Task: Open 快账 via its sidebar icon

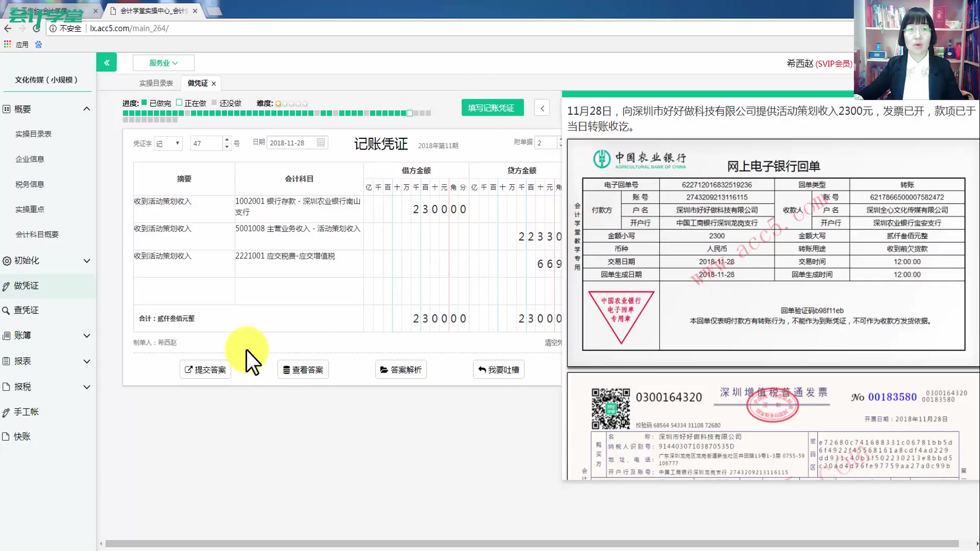Action: (x=6, y=437)
